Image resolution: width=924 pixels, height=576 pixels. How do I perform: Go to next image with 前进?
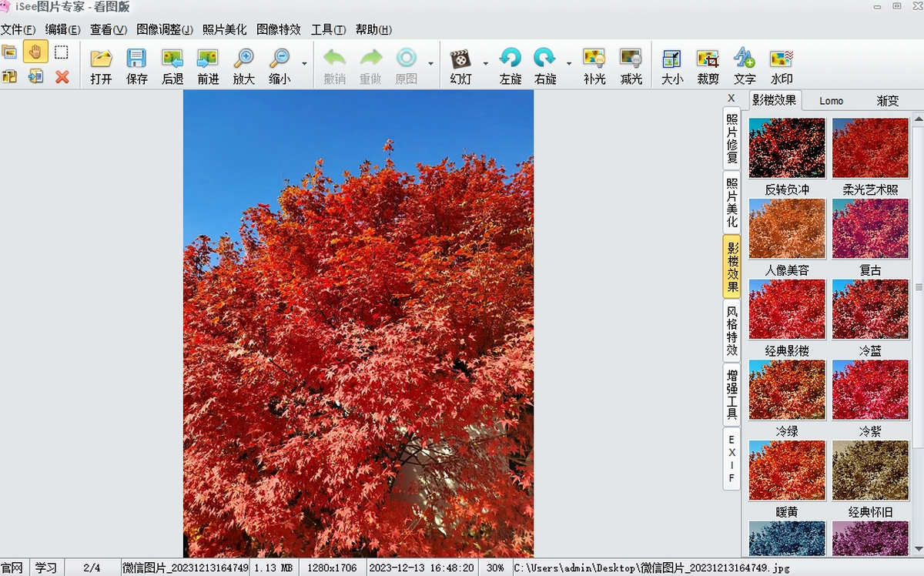[208, 67]
